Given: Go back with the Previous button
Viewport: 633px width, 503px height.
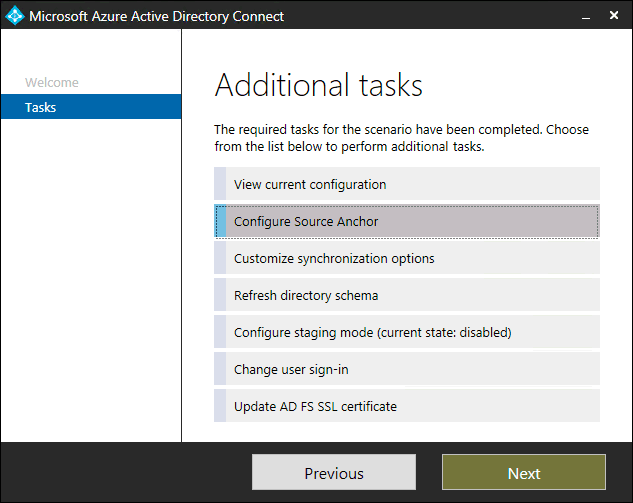Looking at the screenshot, I should click(334, 472).
